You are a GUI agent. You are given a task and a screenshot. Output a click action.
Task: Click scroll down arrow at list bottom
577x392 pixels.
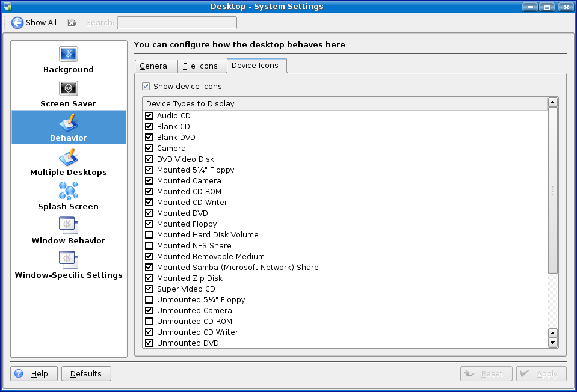(553, 343)
